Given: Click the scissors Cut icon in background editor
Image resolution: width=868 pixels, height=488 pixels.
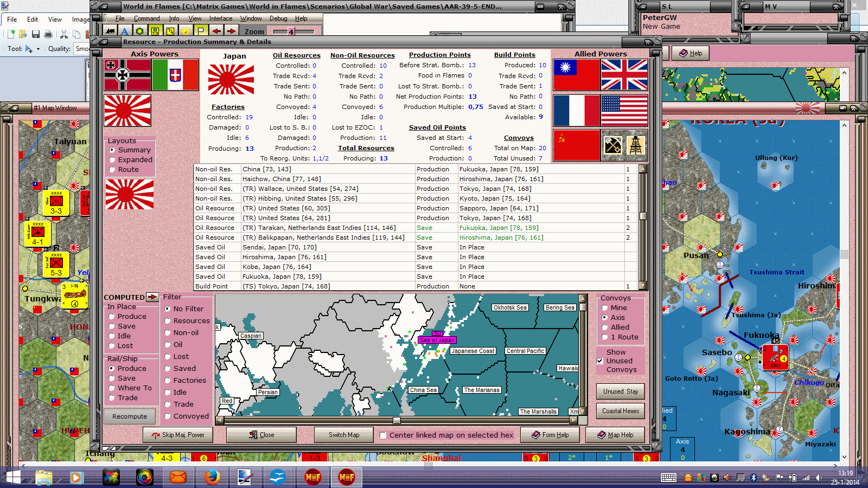Looking at the screenshot, I should [63, 34].
